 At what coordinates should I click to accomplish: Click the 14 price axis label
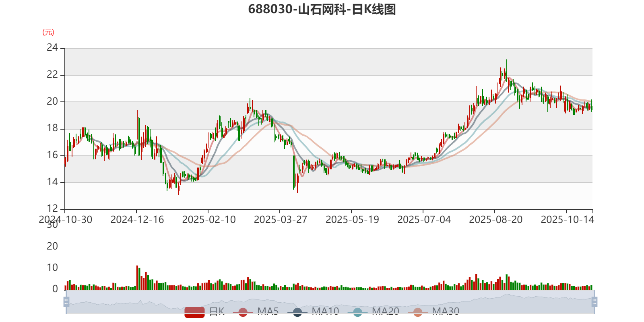pyautogui.click(x=52, y=182)
